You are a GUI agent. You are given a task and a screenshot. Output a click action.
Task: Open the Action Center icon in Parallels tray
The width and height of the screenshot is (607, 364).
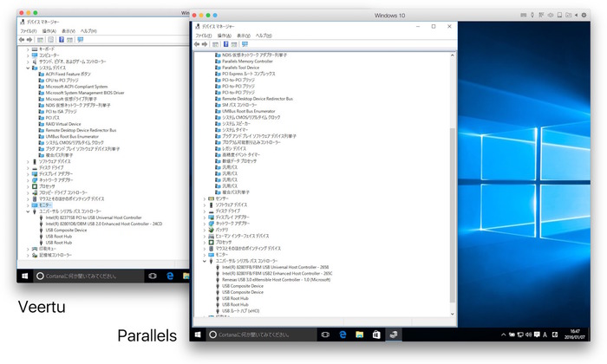tap(537, 335)
